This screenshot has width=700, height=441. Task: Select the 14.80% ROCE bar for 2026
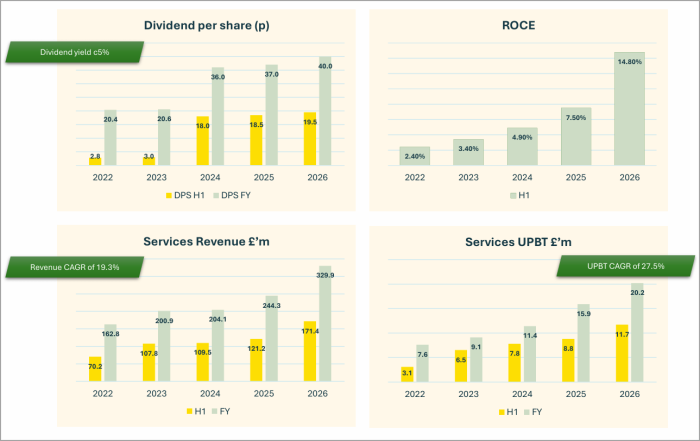pos(629,109)
